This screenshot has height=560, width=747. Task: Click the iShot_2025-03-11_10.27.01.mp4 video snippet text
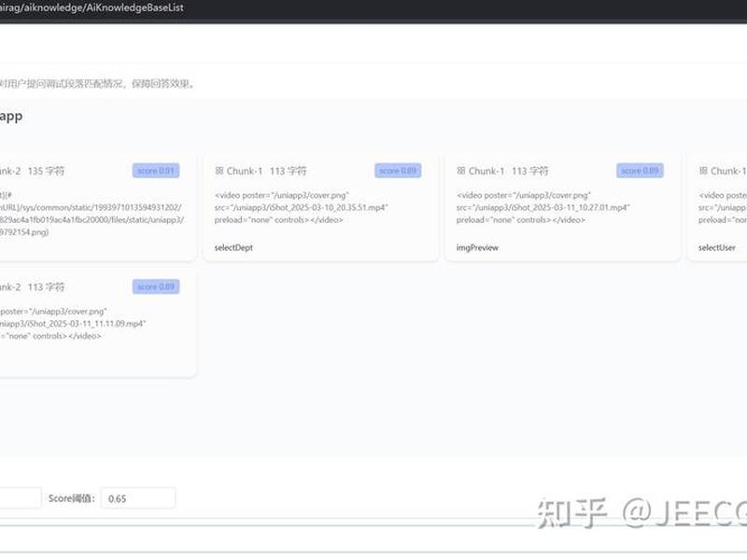point(543,207)
